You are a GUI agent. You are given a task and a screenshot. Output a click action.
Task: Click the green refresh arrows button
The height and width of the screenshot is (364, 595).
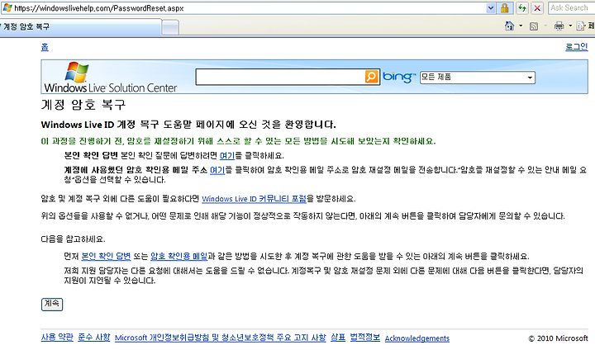click(522, 8)
